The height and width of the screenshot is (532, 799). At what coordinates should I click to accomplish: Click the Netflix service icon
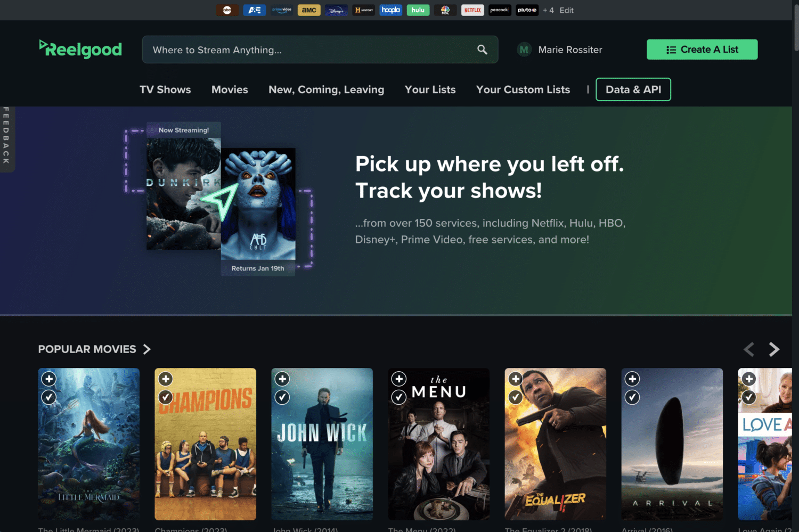click(472, 10)
